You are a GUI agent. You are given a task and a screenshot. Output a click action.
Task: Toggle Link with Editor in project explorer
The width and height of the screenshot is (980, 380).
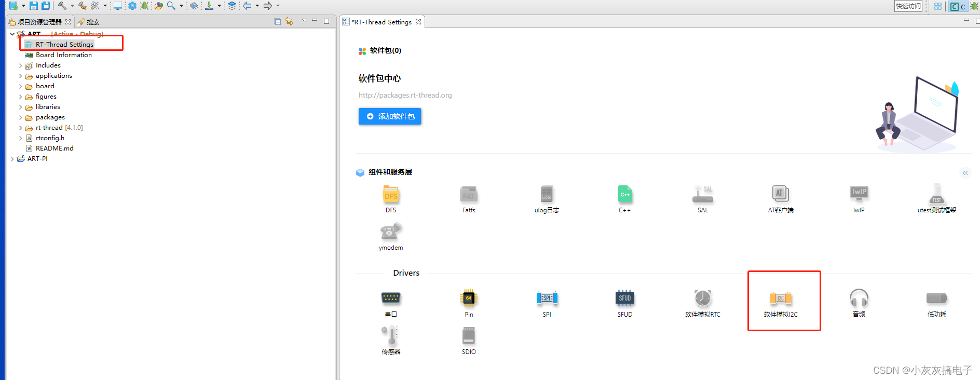(x=289, y=21)
